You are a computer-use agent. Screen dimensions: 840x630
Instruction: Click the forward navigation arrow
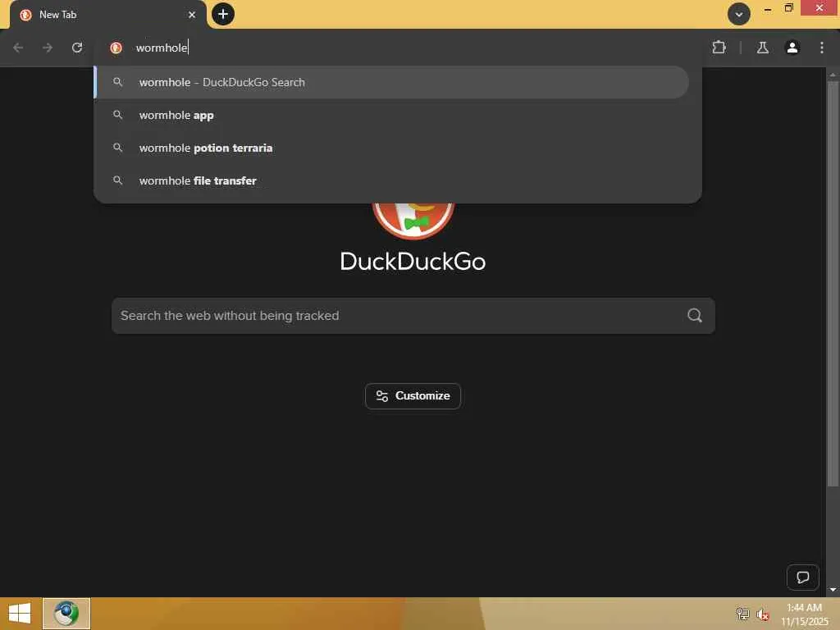pyautogui.click(x=48, y=48)
